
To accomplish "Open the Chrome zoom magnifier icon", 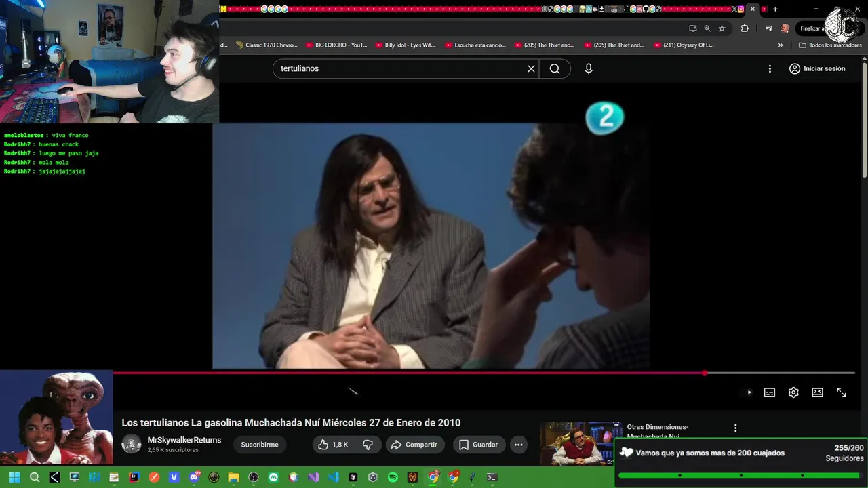I will [707, 28].
